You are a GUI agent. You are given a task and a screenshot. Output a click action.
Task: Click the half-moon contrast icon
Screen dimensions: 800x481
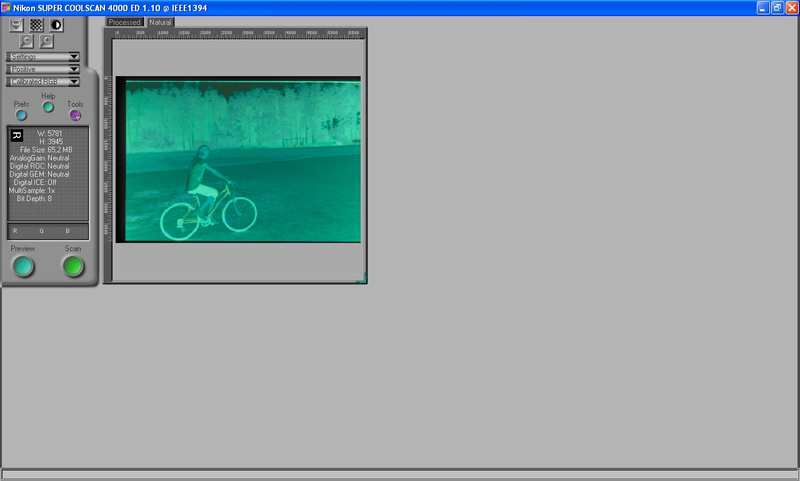click(56, 24)
